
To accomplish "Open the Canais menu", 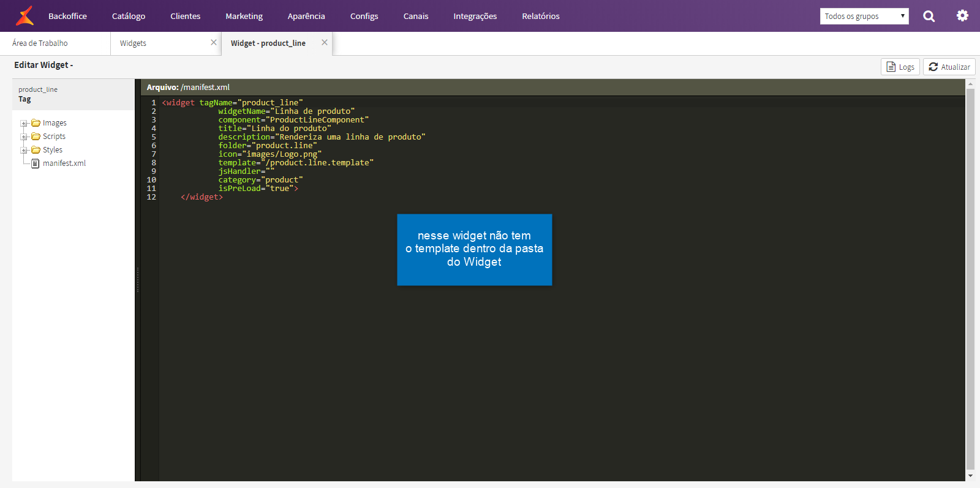I will [x=416, y=17].
